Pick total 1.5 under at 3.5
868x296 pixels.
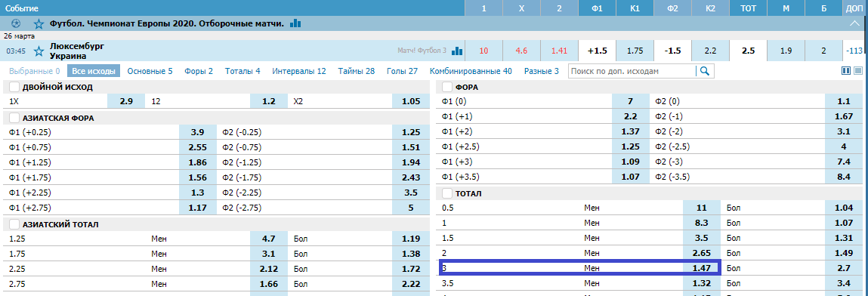[x=701, y=239]
